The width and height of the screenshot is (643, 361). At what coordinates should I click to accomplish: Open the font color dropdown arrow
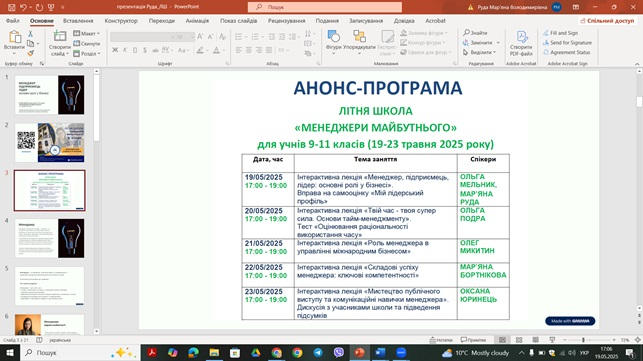click(223, 50)
